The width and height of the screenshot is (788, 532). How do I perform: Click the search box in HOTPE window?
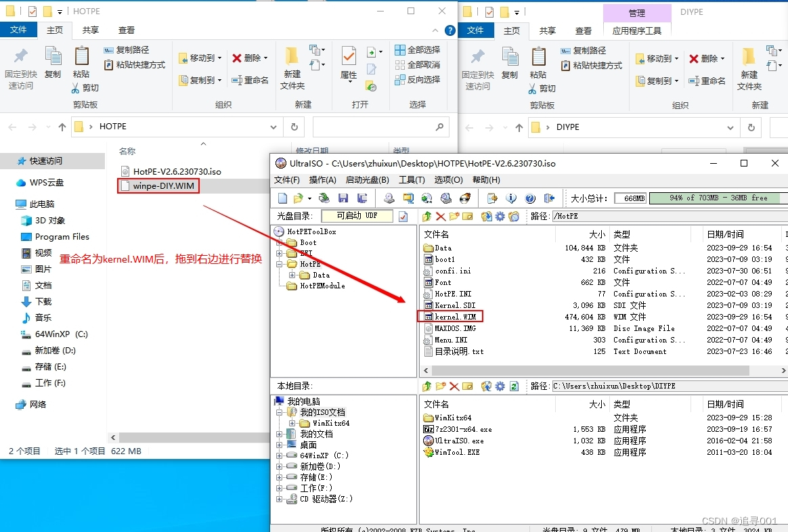[380, 127]
